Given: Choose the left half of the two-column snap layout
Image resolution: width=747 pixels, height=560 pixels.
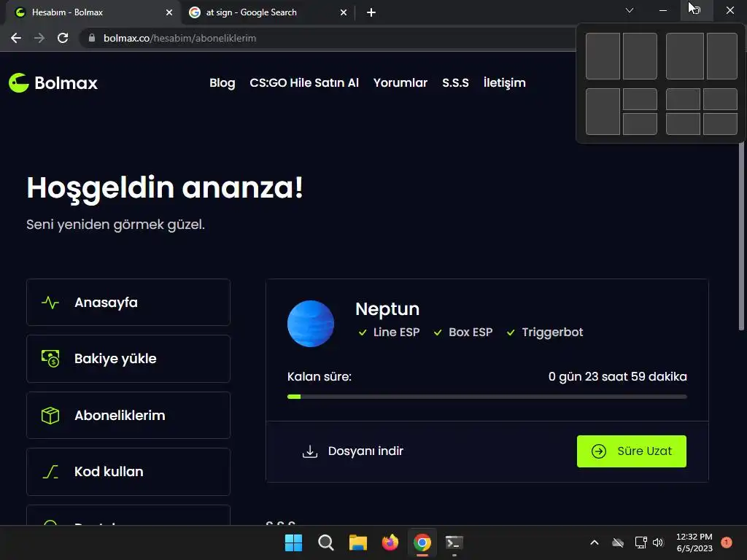Looking at the screenshot, I should pos(603,56).
